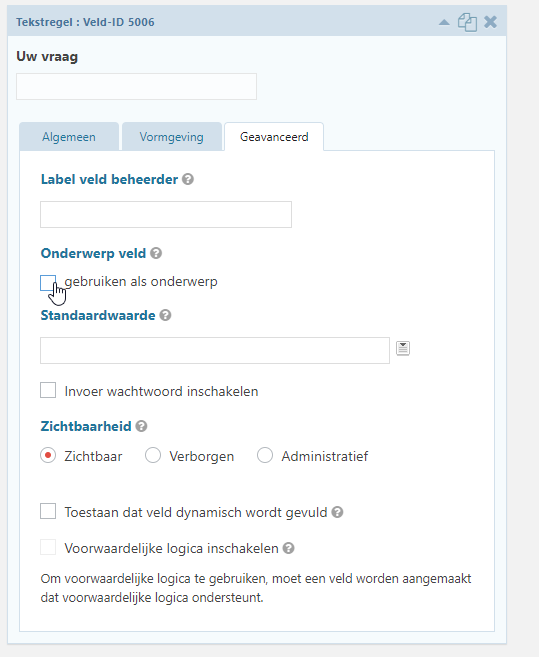Delete the field with the X icon
The width and height of the screenshot is (539, 657).
(x=490, y=22)
